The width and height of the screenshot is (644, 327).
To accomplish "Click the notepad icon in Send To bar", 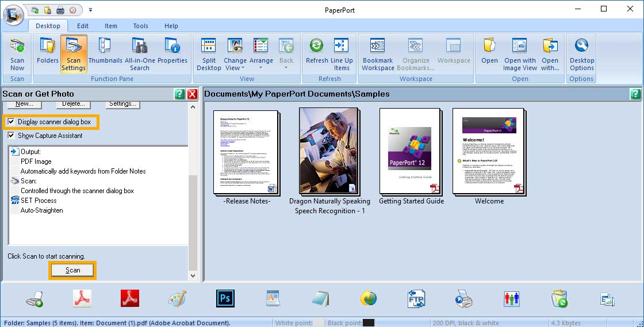I will coord(320,299).
